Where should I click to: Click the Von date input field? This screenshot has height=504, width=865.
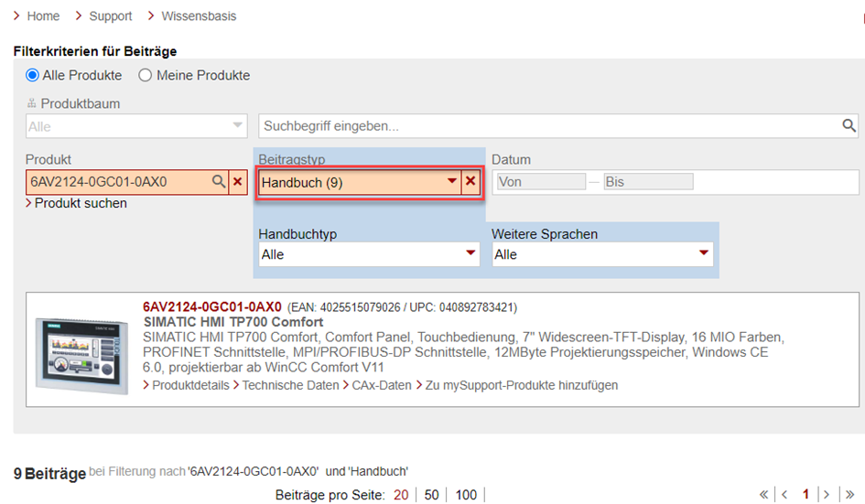540,182
